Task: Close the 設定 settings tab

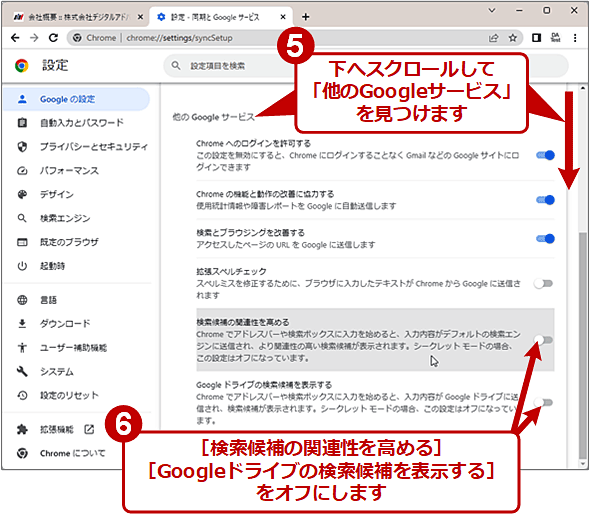Action: pos(283,17)
